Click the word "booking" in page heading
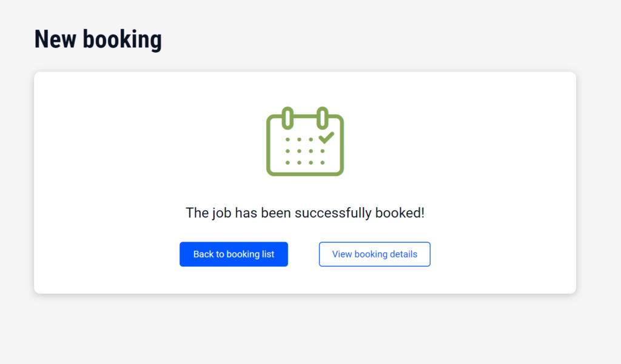621x364 pixels. pyautogui.click(x=122, y=40)
